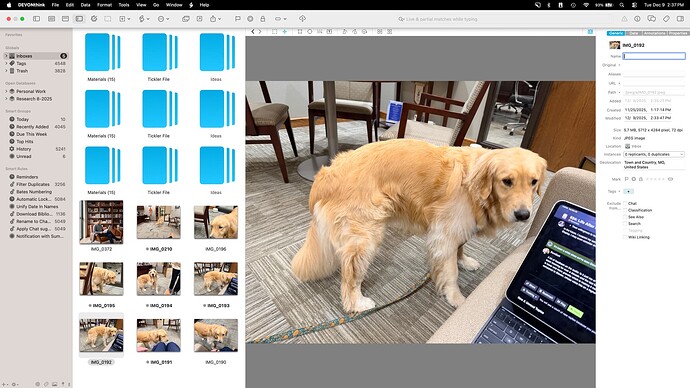The height and width of the screenshot is (388, 690).
Task: Click the warning triangle icon at top right
Action: pos(624,19)
